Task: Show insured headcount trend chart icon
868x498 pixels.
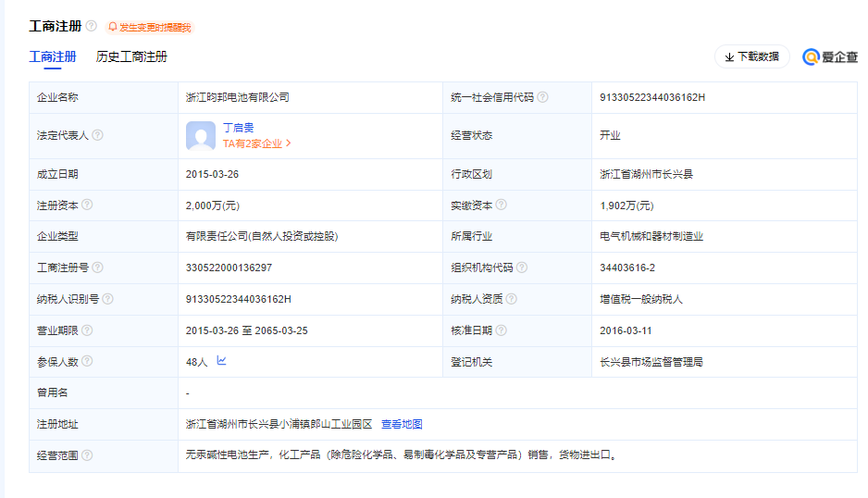Action: point(221,361)
